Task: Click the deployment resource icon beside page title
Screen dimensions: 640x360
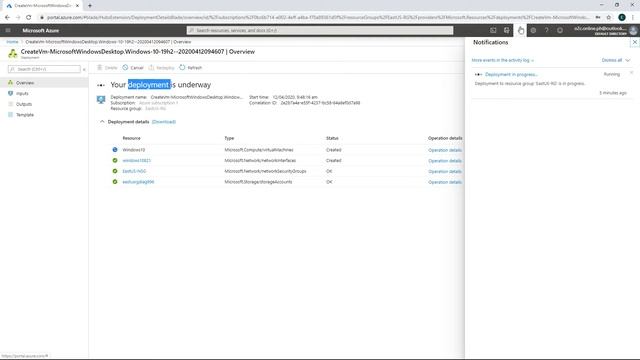Action: pyautogui.click(x=13, y=53)
